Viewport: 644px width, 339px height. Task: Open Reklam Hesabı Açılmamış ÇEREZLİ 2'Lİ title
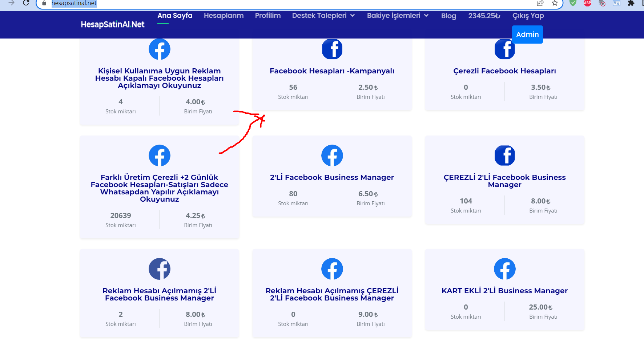332,294
